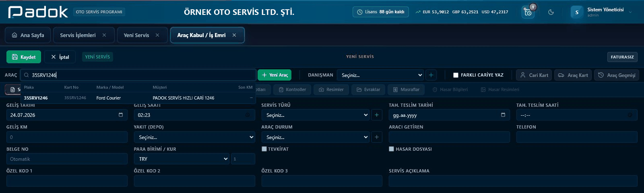Screen dimensions: 644x193
Task: Enable the HASAR DOSYASI checkbox
Action: click(392, 149)
